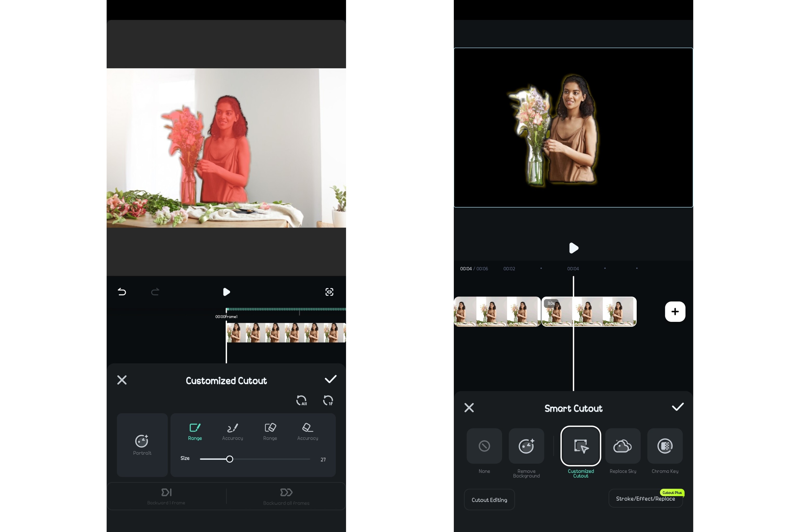Click the face focus preview icon
The image size is (798, 532).
coord(329,292)
